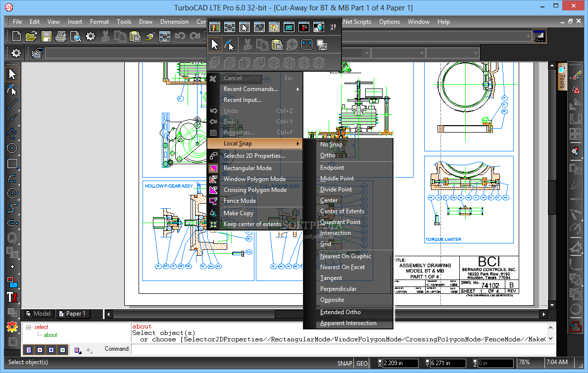Image resolution: width=588 pixels, height=373 pixels.
Task: Click the Paste clipboard icon in main toolbar
Action: [135, 37]
